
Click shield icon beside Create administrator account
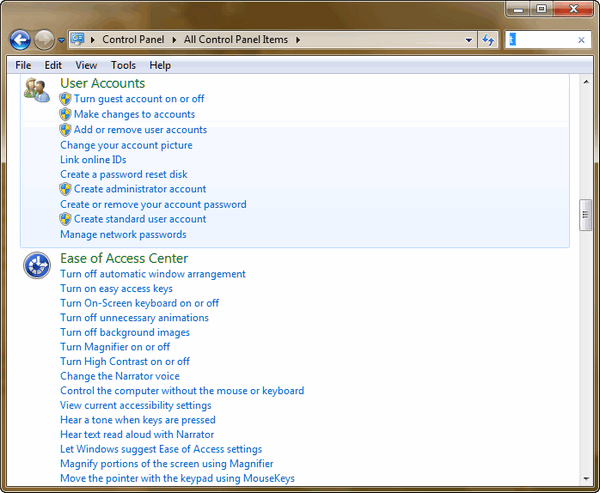(x=65, y=189)
